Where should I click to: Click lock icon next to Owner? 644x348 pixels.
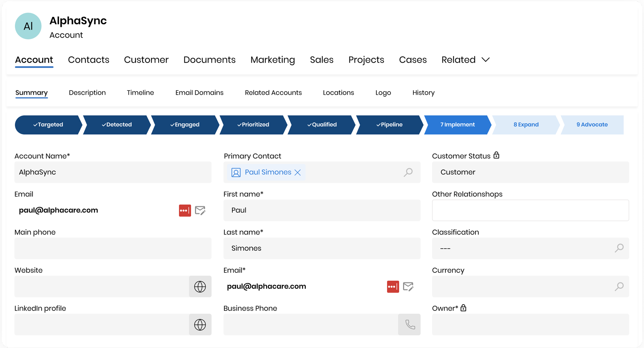[463, 308]
